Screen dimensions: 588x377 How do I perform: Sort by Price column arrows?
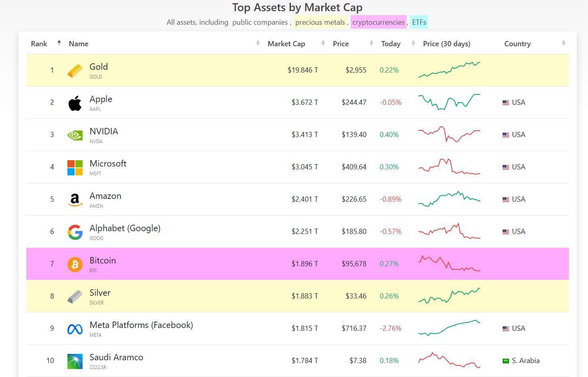[x=371, y=43]
